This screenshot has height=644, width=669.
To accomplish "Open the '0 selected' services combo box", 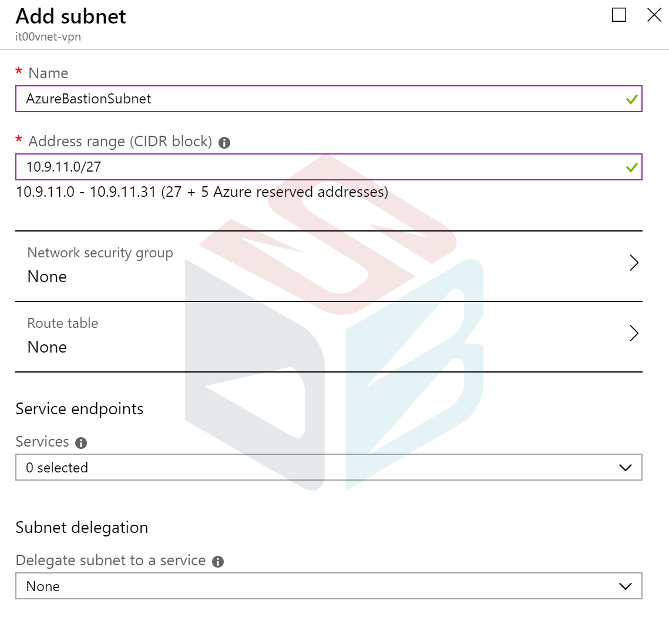I will point(328,467).
